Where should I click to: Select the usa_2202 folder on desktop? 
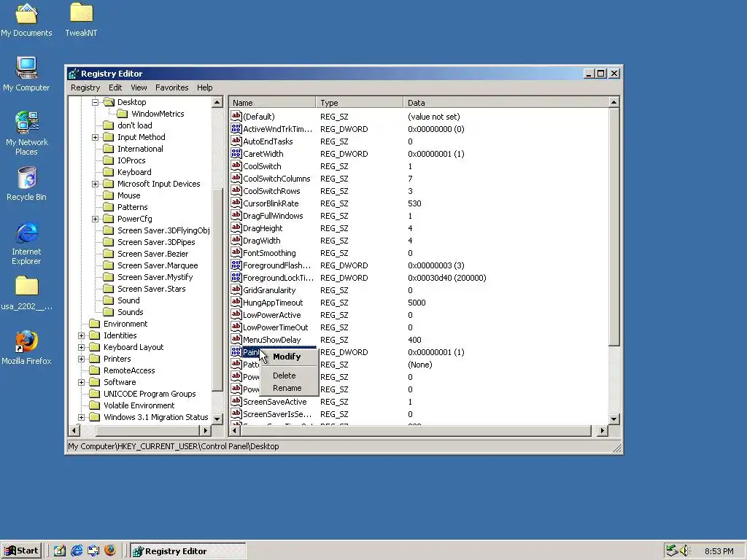coord(26,295)
